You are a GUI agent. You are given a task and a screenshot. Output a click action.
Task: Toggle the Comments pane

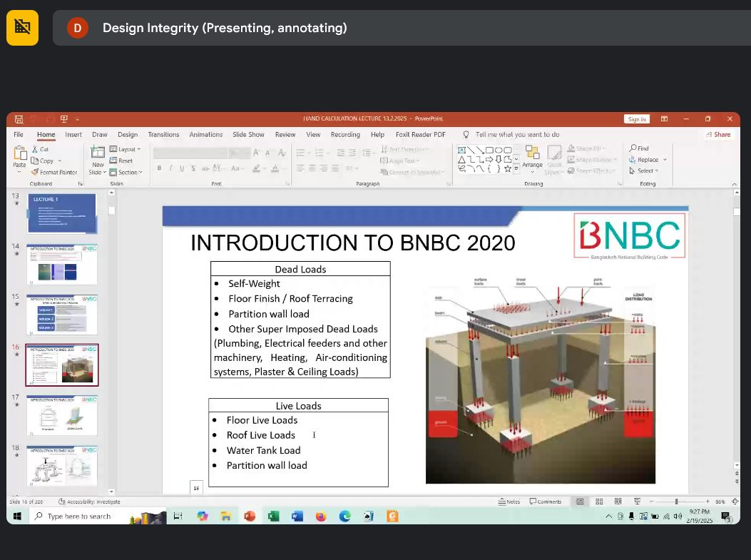click(x=545, y=502)
